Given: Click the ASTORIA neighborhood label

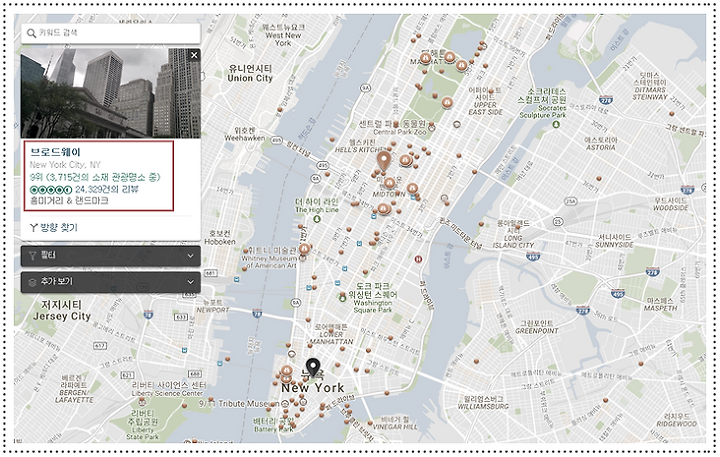Looking at the screenshot, I should pyautogui.click(x=601, y=143).
